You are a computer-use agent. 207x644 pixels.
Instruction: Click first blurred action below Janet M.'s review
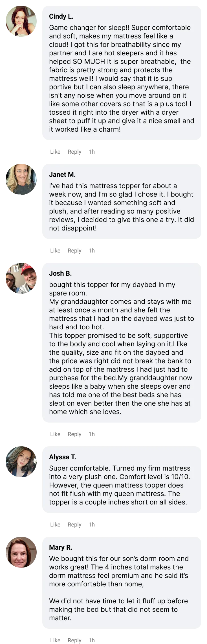click(x=55, y=250)
